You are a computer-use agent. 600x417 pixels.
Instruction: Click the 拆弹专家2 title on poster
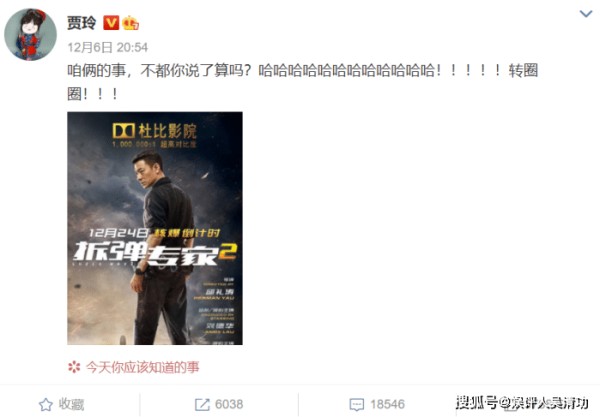pyautogui.click(x=155, y=253)
